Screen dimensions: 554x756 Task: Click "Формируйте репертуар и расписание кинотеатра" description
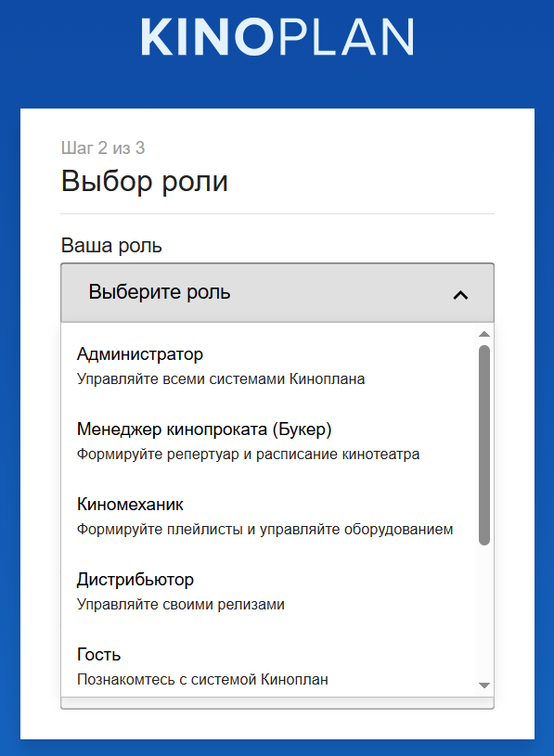coord(249,455)
